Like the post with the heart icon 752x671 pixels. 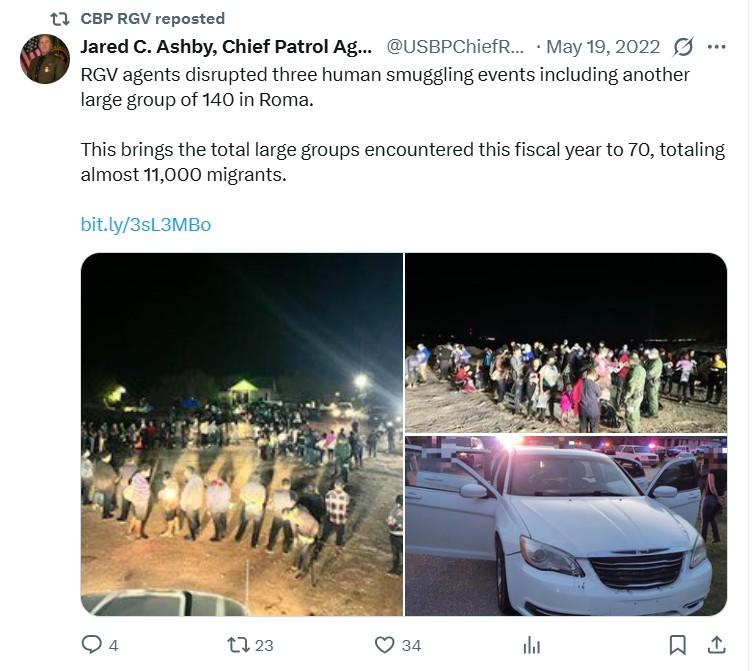384,645
